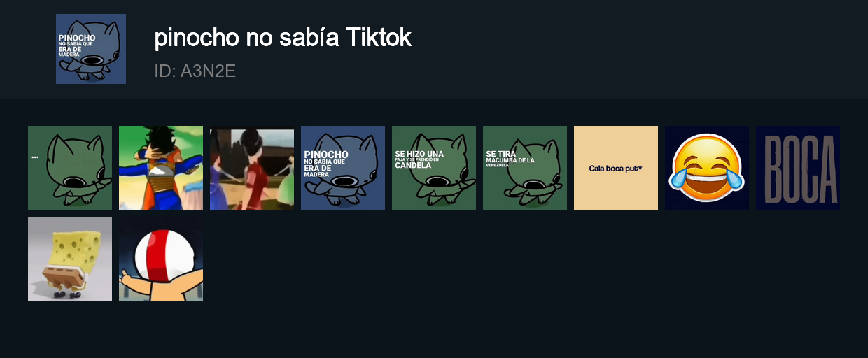The image size is (868, 358).
Task: Choose the 'SE TIRA MACUMBA' cat sticker
Action: (x=525, y=168)
